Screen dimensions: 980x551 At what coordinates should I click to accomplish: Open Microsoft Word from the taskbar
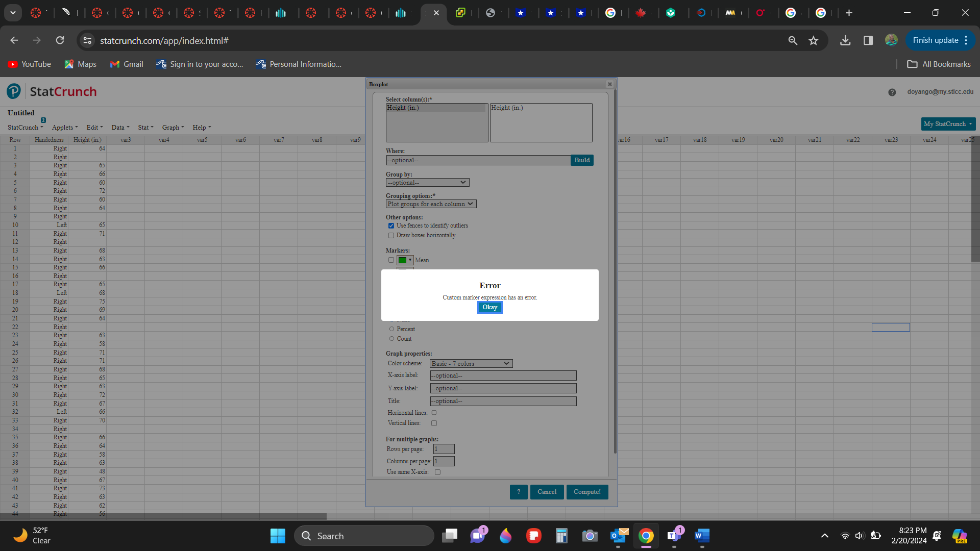coord(702,536)
